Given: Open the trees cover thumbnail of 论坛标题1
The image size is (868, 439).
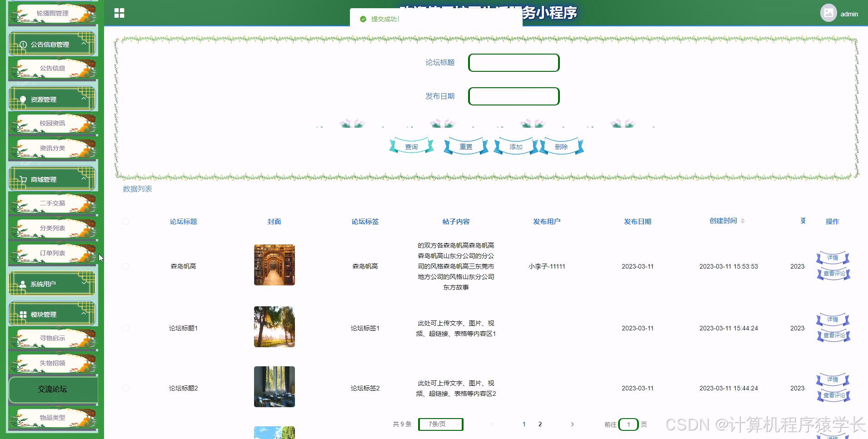Looking at the screenshot, I should (x=274, y=327).
